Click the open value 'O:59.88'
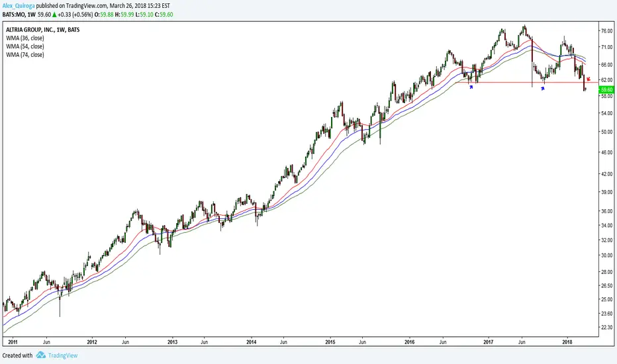This screenshot has width=617, height=364. click(x=104, y=15)
